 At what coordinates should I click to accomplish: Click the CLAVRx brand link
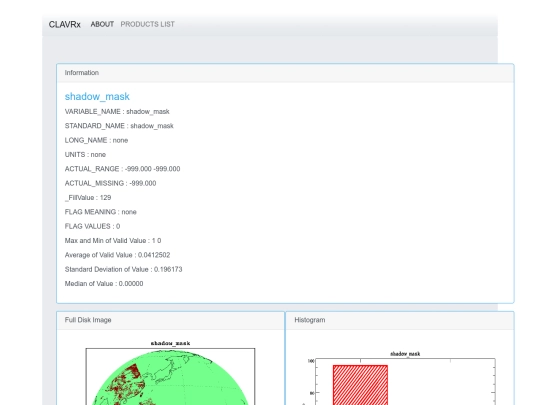click(64, 24)
